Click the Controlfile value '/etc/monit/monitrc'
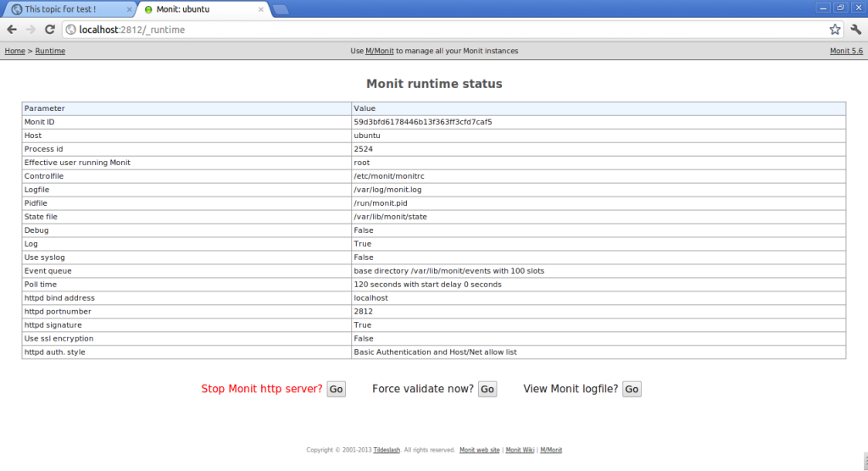Screen dimensions: 868x471 pos(389,176)
